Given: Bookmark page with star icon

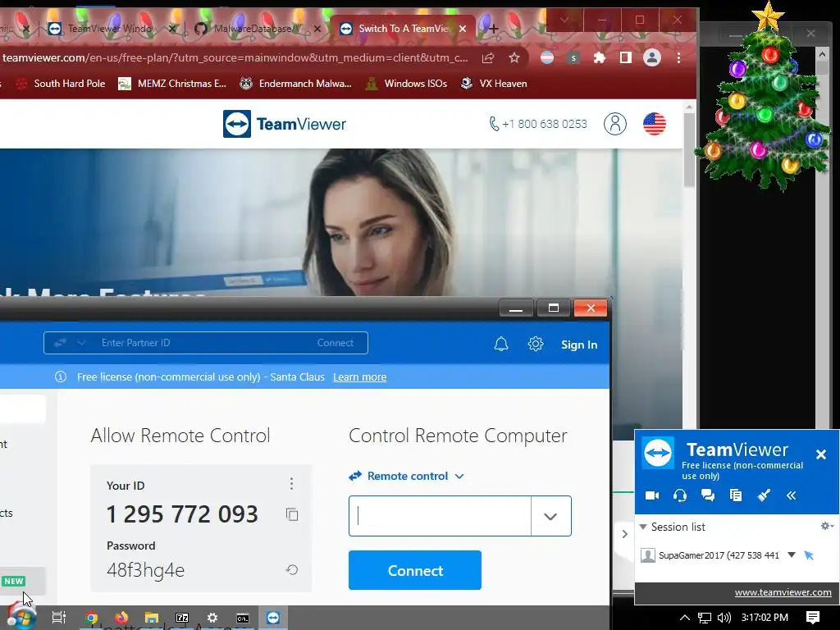Looking at the screenshot, I should point(514,58).
